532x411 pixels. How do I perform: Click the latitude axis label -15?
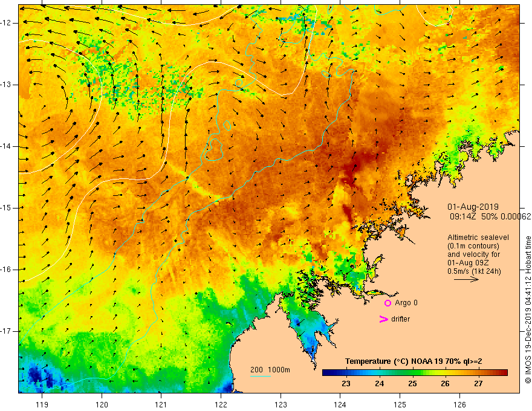point(6,208)
